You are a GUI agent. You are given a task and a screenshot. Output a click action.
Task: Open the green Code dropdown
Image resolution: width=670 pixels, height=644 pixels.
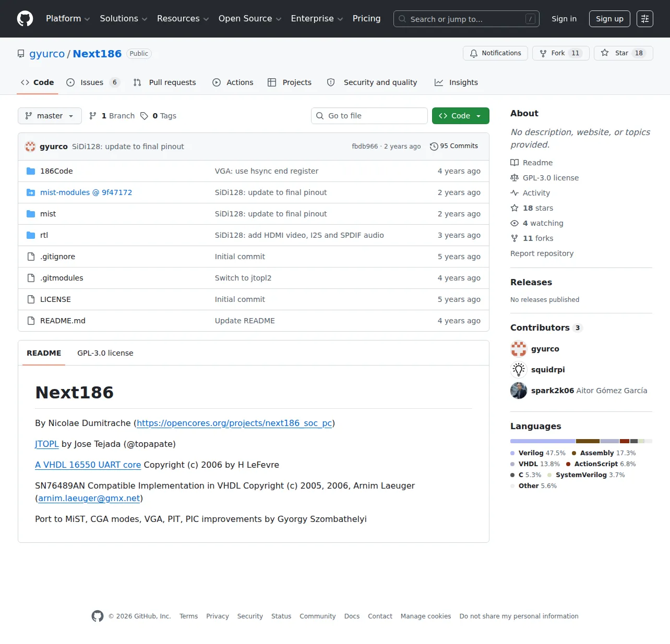tap(461, 116)
